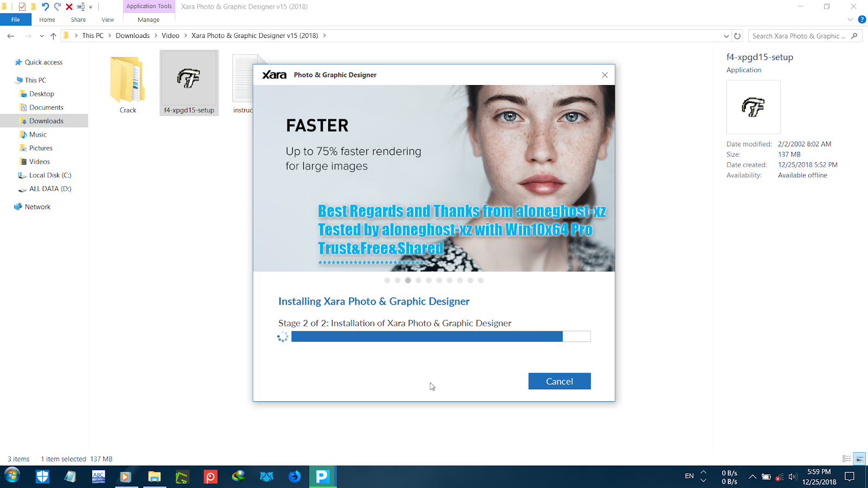The width and height of the screenshot is (868, 488).
Task: Click This PC in the address breadcrumb
Action: coord(93,36)
